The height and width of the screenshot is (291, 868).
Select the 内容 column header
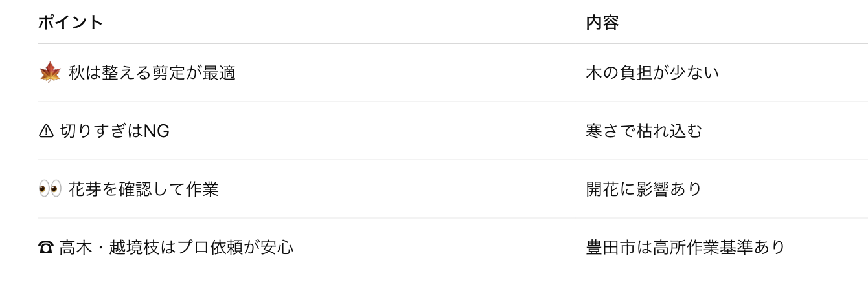click(602, 23)
